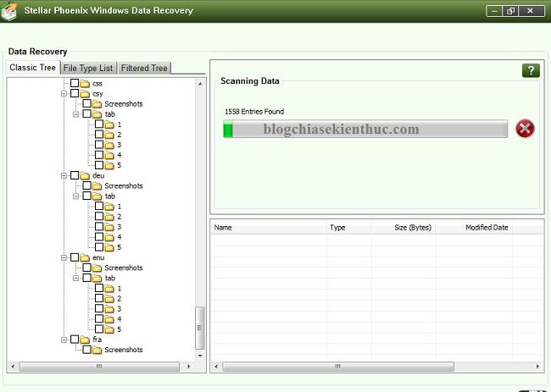Sort by the Modified Date column header
551x392 pixels.
click(x=474, y=228)
